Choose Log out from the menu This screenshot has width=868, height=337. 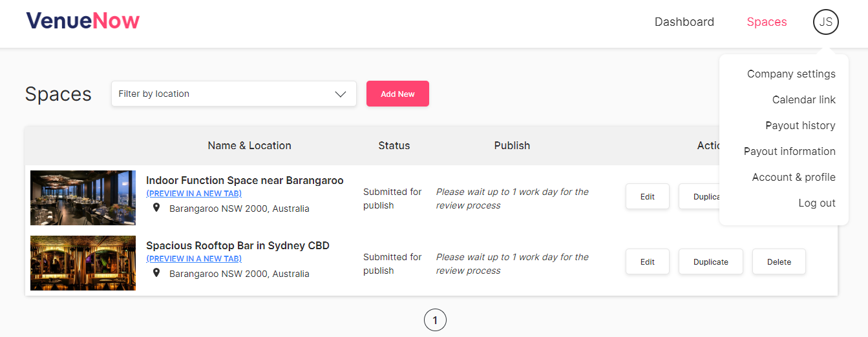pos(817,203)
